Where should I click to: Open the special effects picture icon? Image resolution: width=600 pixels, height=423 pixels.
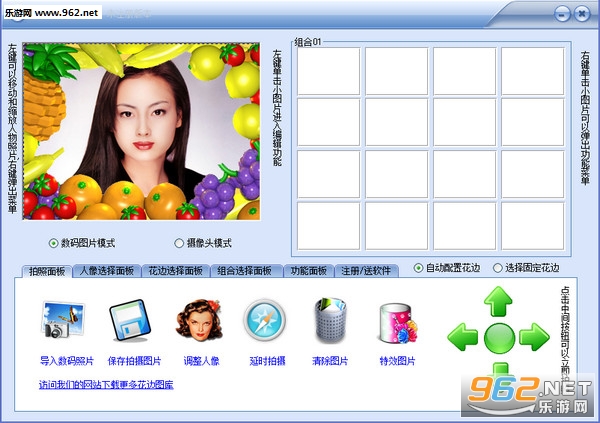(397, 323)
